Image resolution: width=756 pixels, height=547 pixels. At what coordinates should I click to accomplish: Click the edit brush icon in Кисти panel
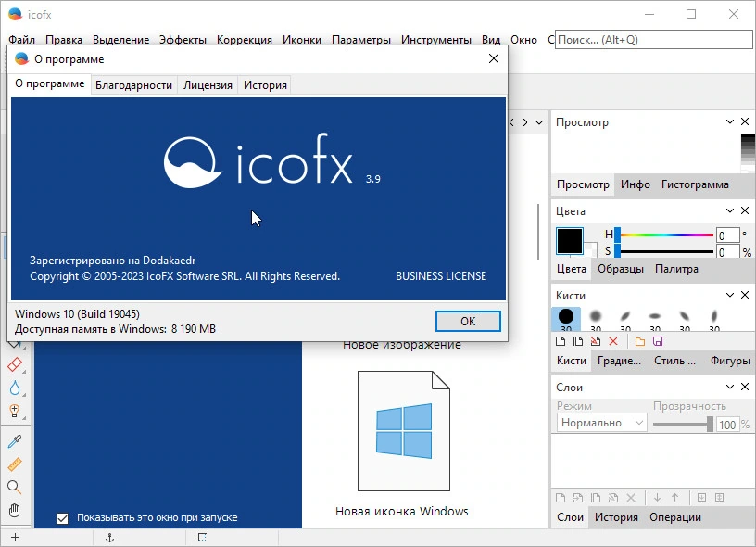point(596,341)
